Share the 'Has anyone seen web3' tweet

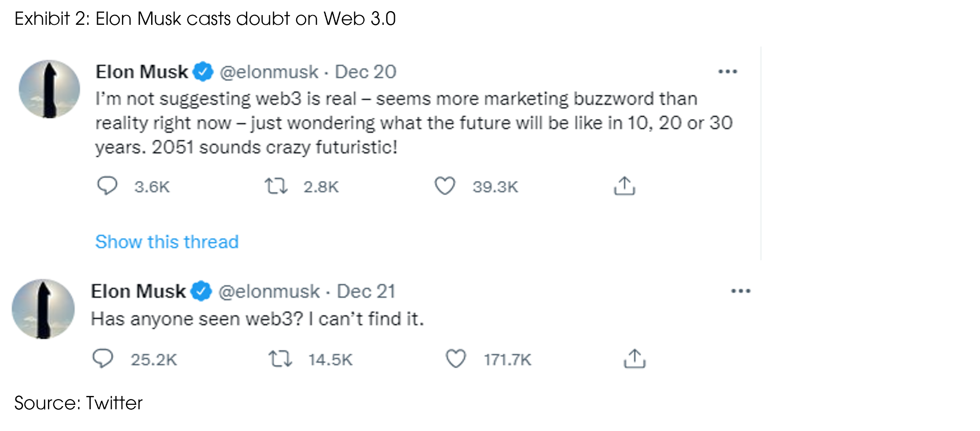(x=635, y=358)
